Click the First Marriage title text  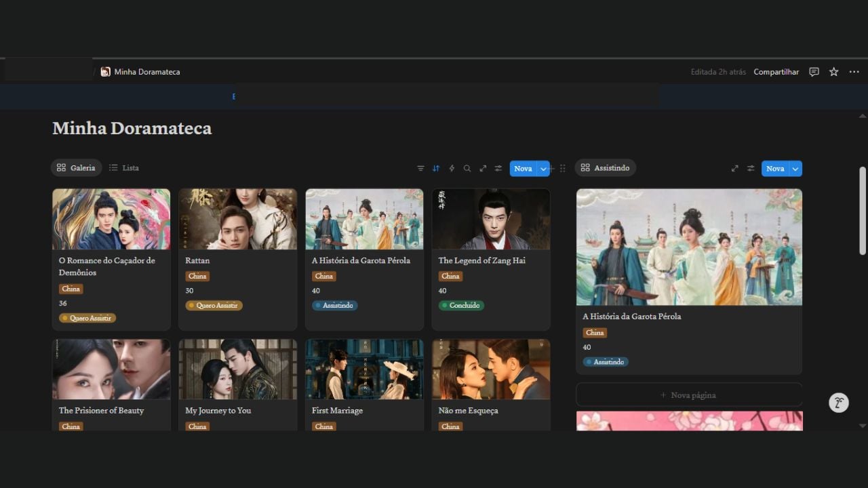click(x=337, y=411)
